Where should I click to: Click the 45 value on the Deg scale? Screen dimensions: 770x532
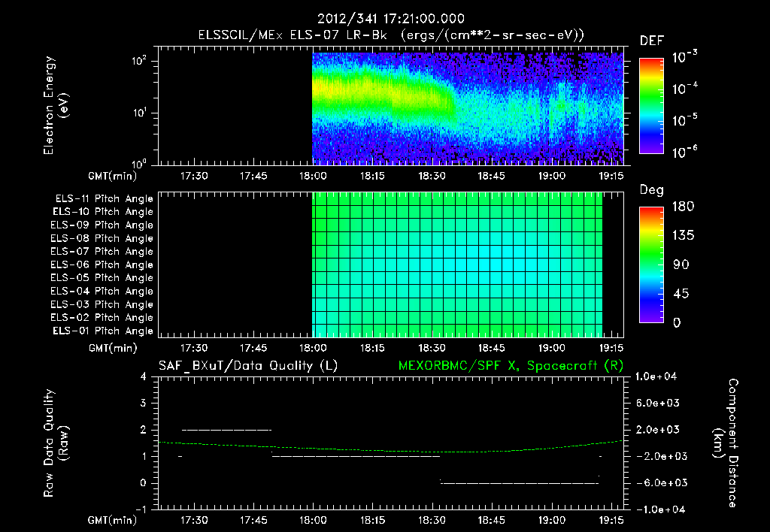point(681,294)
